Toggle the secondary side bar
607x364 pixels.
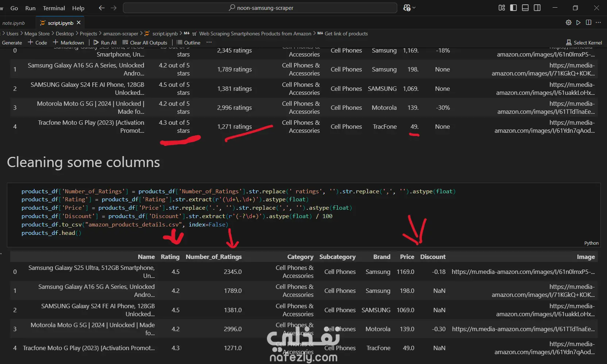[x=537, y=8]
